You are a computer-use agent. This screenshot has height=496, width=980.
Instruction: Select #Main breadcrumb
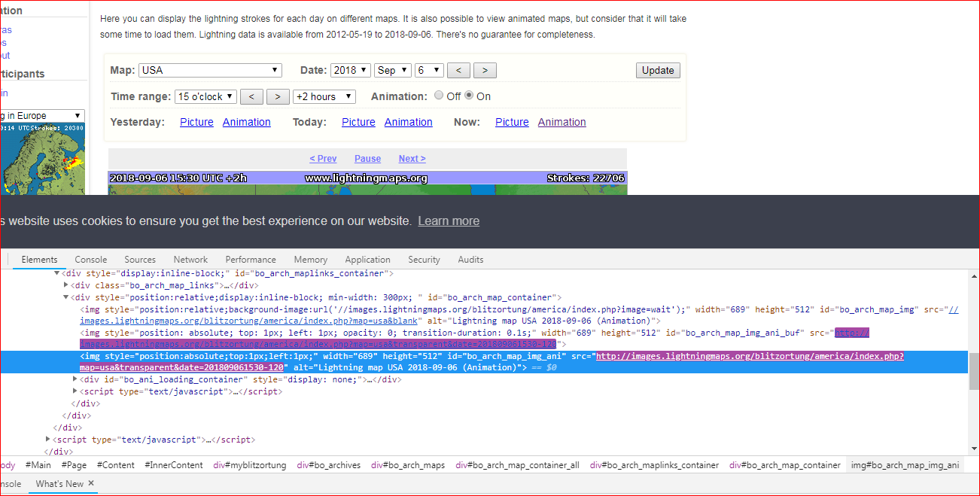38,465
